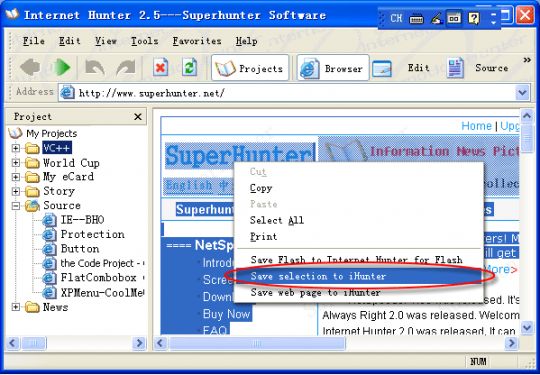Click the Internet Hunter title bar icon
Image resolution: width=540 pixels, height=375 pixels.
12,14
